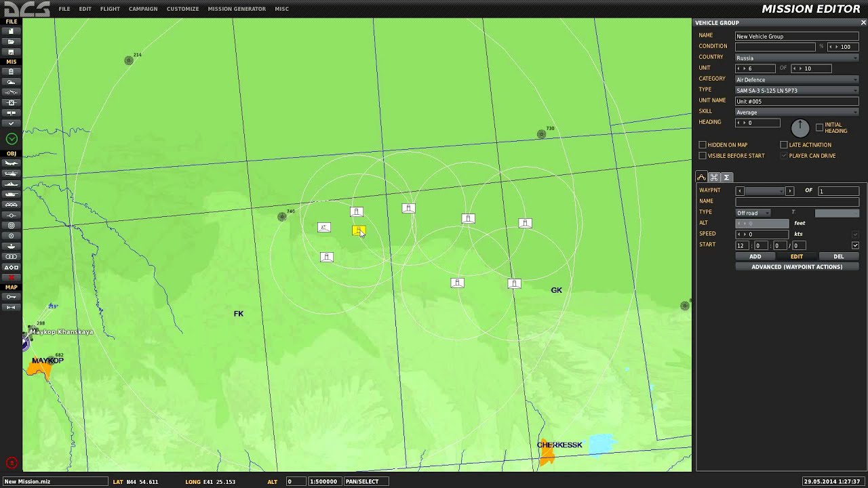868x488 pixels.
Task: Open the MISSION GENERATOR menu
Action: [237, 9]
